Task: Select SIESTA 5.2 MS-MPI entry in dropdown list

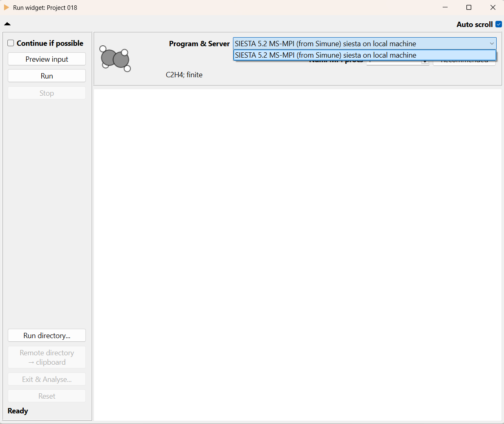Action: (x=365, y=55)
